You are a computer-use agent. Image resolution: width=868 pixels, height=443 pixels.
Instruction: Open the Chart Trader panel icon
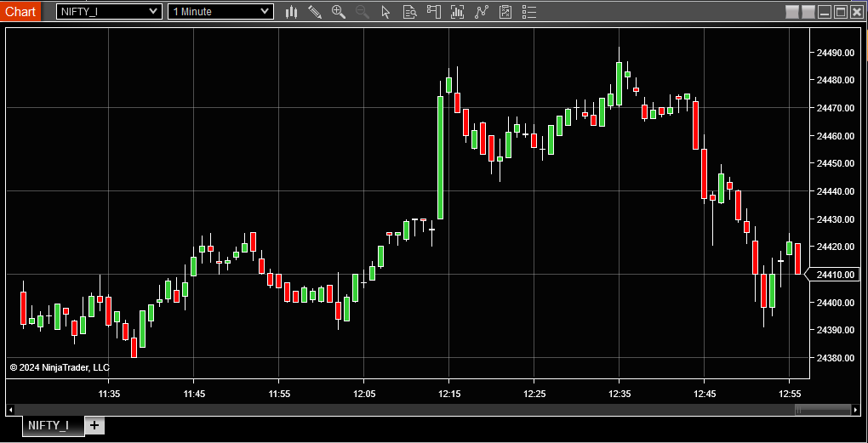(x=433, y=12)
